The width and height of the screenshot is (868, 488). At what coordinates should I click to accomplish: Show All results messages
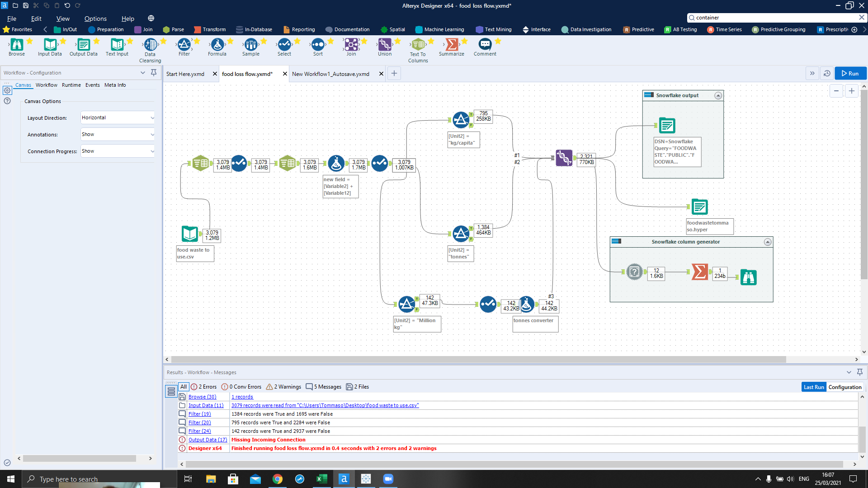[183, 387]
